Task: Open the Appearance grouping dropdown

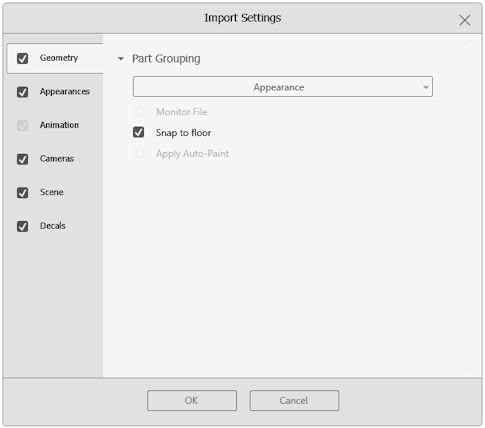Action: [283, 87]
